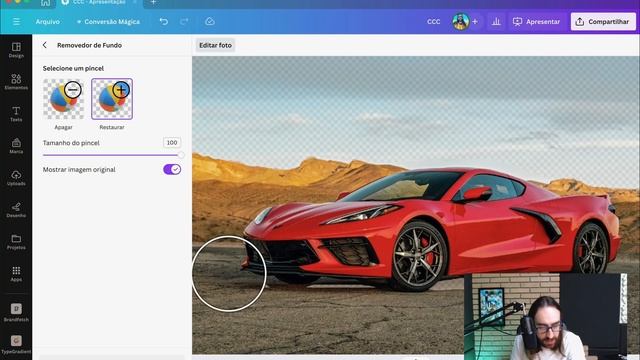
Task: Open the TypeGradient app
Action: pos(16,344)
